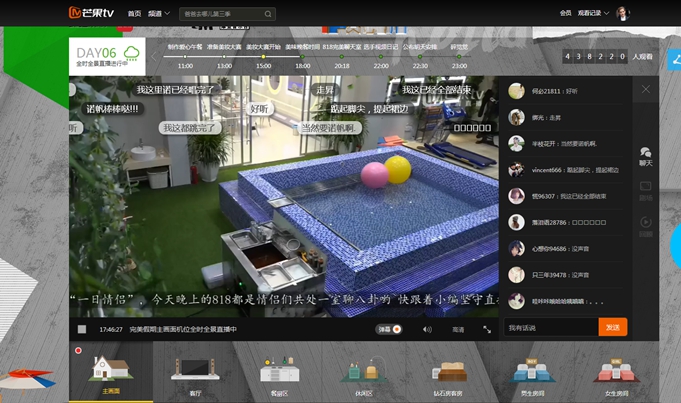Toggle the 弹幕 danmaku switch

[390, 329]
